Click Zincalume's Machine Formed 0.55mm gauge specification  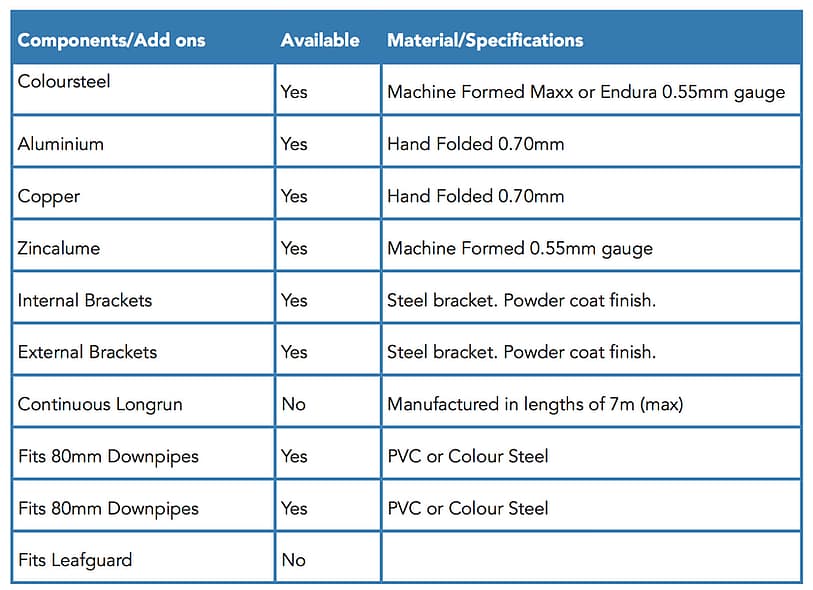tap(519, 248)
